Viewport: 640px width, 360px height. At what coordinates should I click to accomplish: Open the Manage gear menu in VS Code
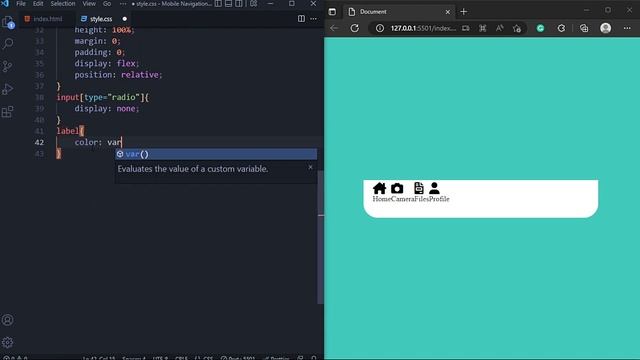click(x=8, y=342)
